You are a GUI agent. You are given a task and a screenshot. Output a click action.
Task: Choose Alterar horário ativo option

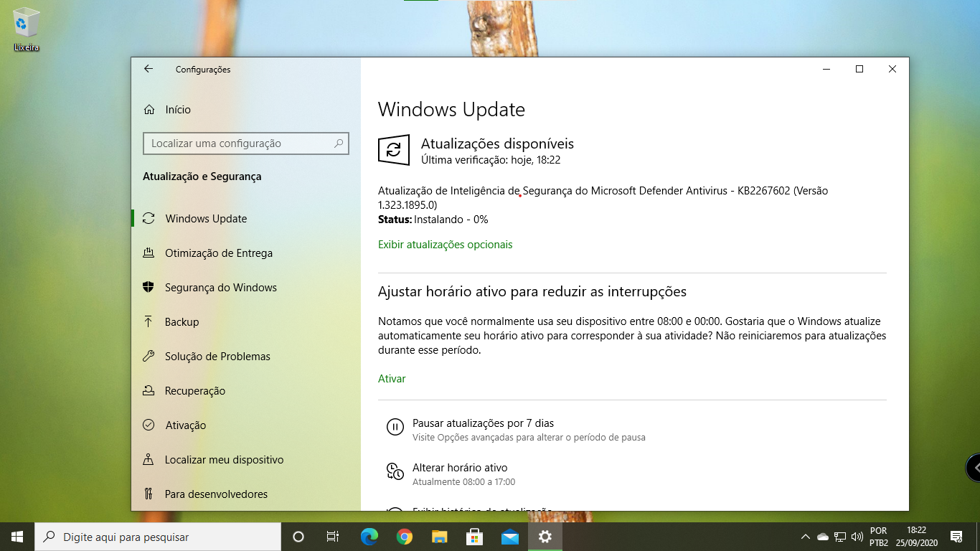[x=460, y=468]
